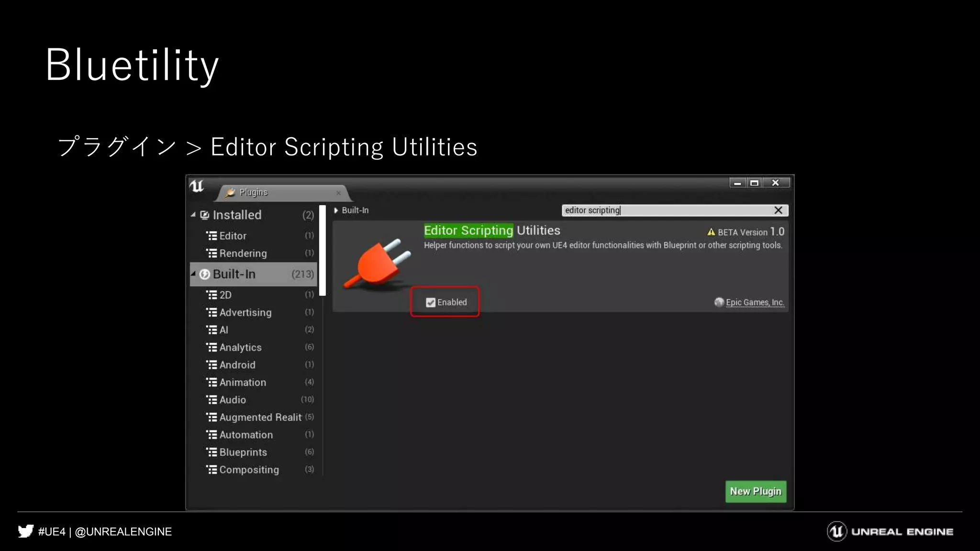Viewport: 980px width, 551px height.
Task: Click the list icon beside Augmented Reality
Action: pyautogui.click(x=212, y=417)
